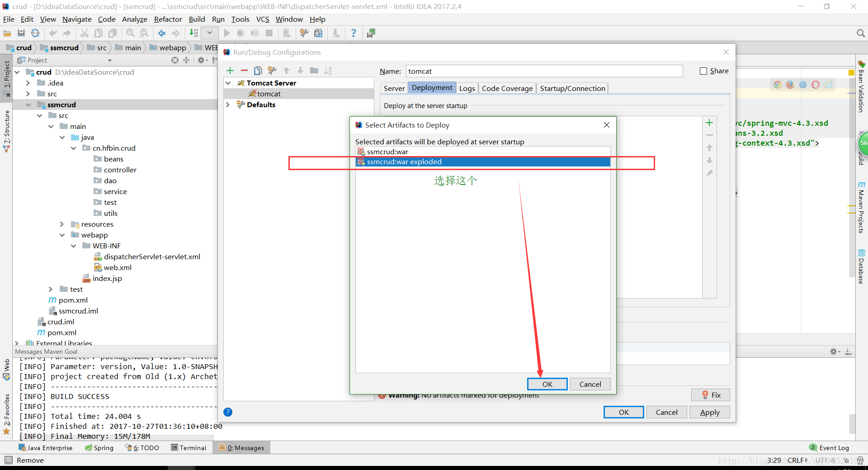Copy configuration icon in Run/Debug dialog
The width and height of the screenshot is (868, 470).
tap(258, 71)
